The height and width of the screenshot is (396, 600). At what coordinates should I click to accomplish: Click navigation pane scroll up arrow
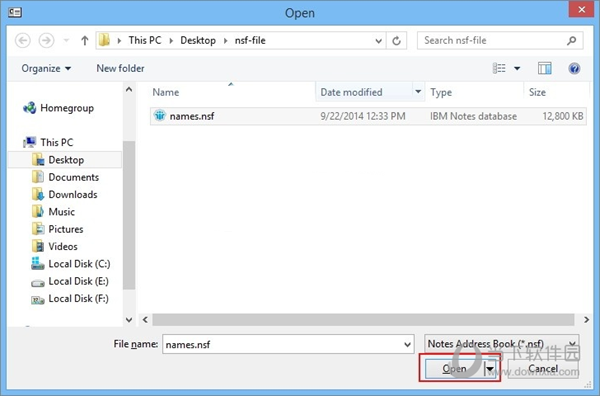129,90
